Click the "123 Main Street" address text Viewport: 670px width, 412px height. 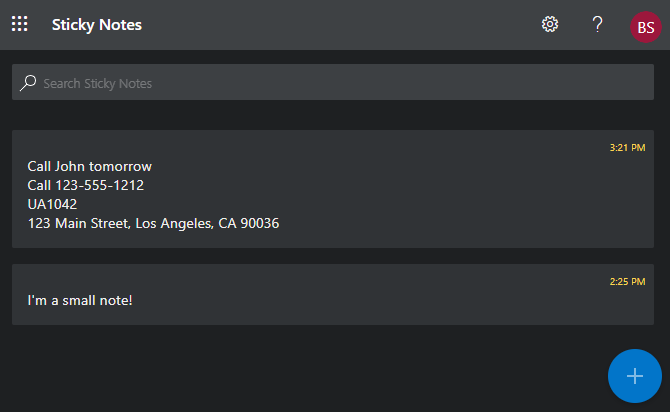point(78,223)
